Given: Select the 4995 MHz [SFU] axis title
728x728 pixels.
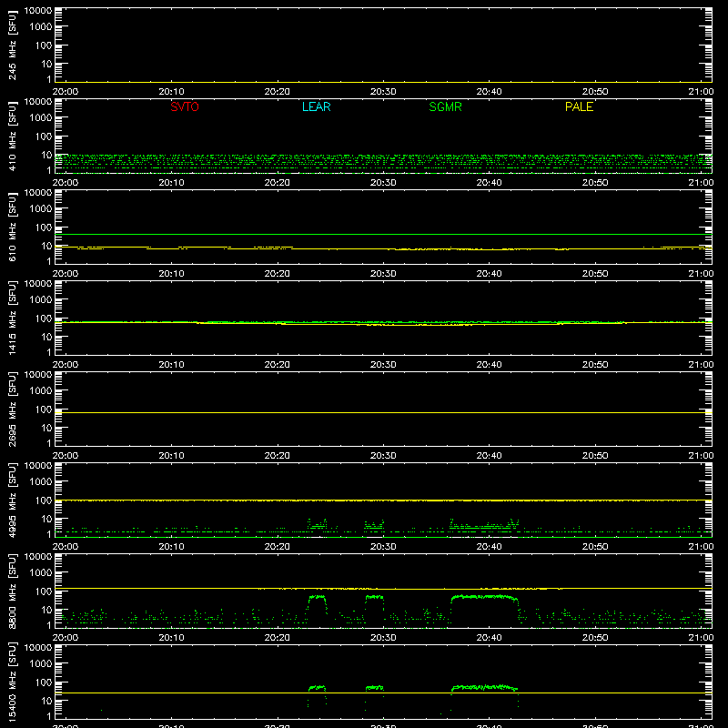Looking at the screenshot, I should click(x=12, y=500).
